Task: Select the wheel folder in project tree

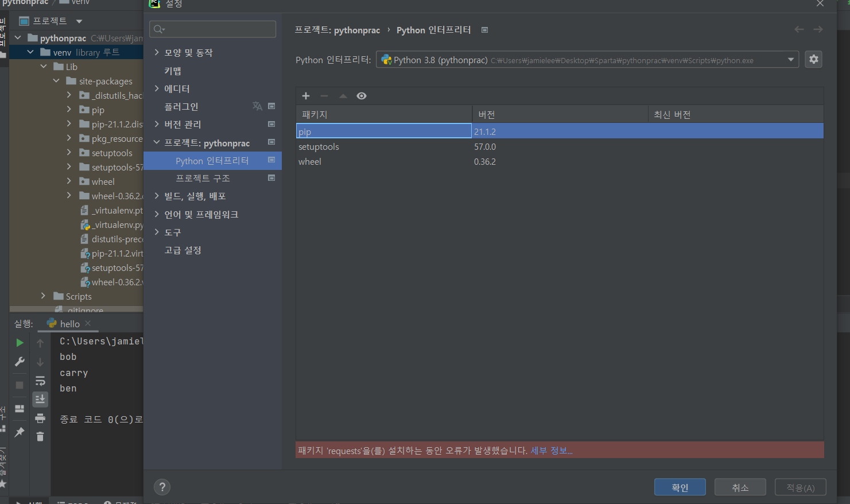Action: point(103,181)
